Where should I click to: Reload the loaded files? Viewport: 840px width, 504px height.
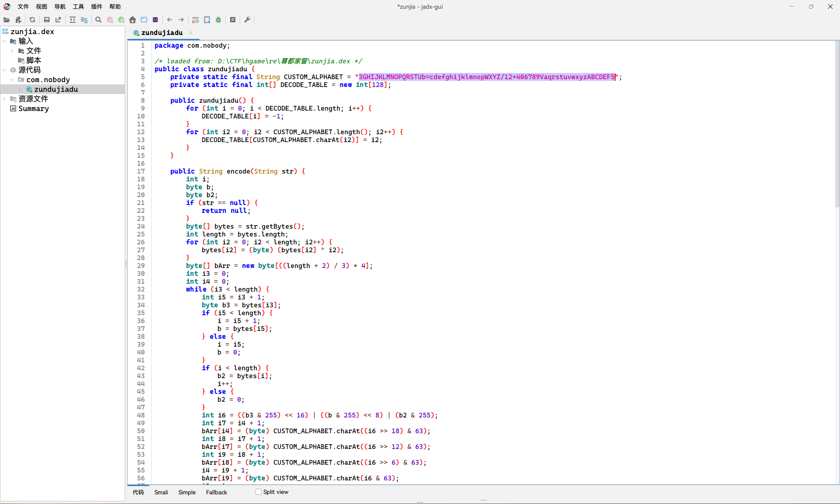[32, 20]
